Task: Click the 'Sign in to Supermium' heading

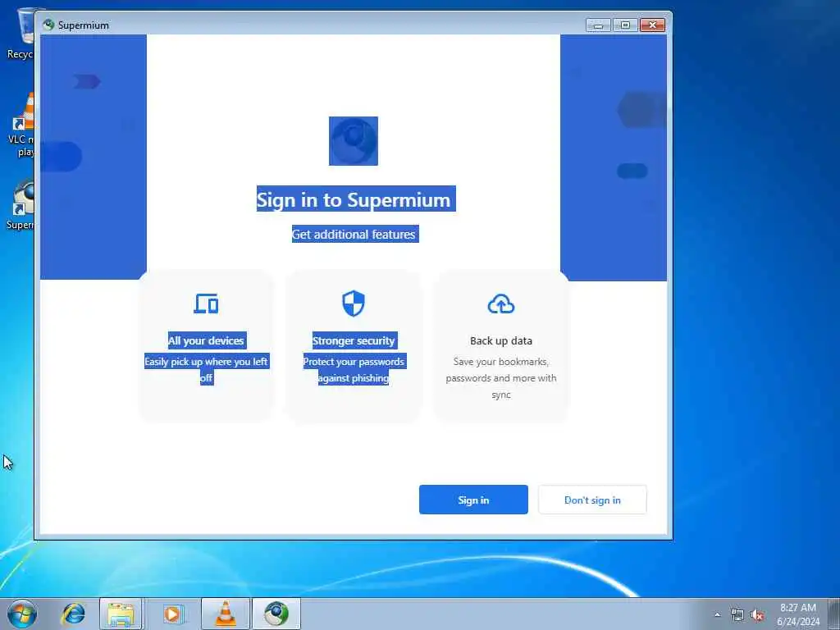Action: coord(354,199)
